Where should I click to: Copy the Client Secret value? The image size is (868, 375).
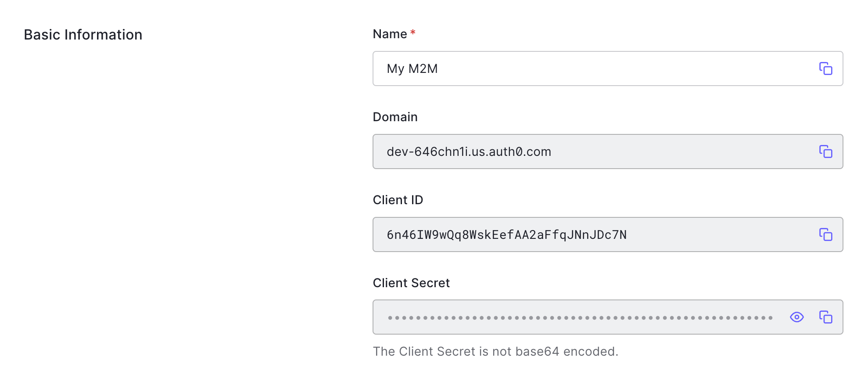pos(826,317)
